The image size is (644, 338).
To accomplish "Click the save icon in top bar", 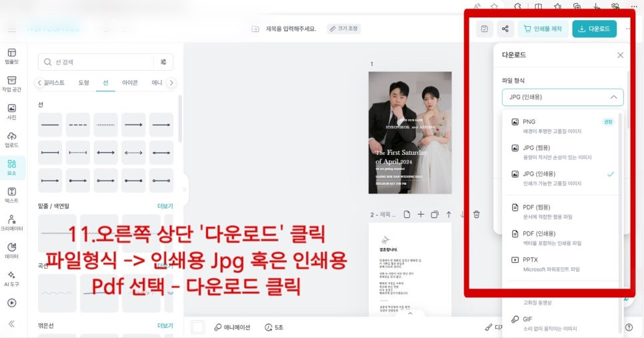I will [x=484, y=29].
